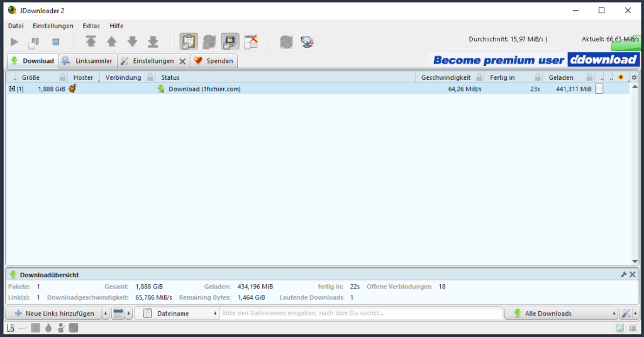Viewport: 644px width, 337px height.
Task: Open dropdown arrow beside bottom tools icon
Action: click(635, 313)
